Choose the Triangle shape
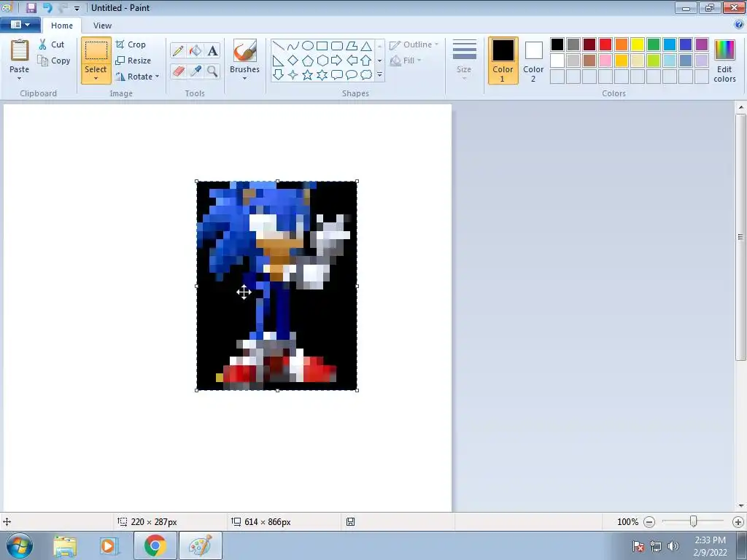747x560 pixels. [x=366, y=46]
